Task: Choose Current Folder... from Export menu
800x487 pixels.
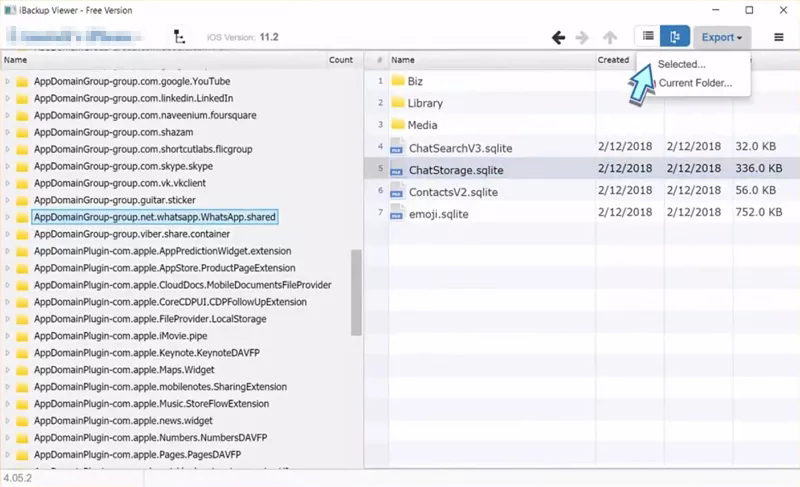Action: tap(695, 83)
